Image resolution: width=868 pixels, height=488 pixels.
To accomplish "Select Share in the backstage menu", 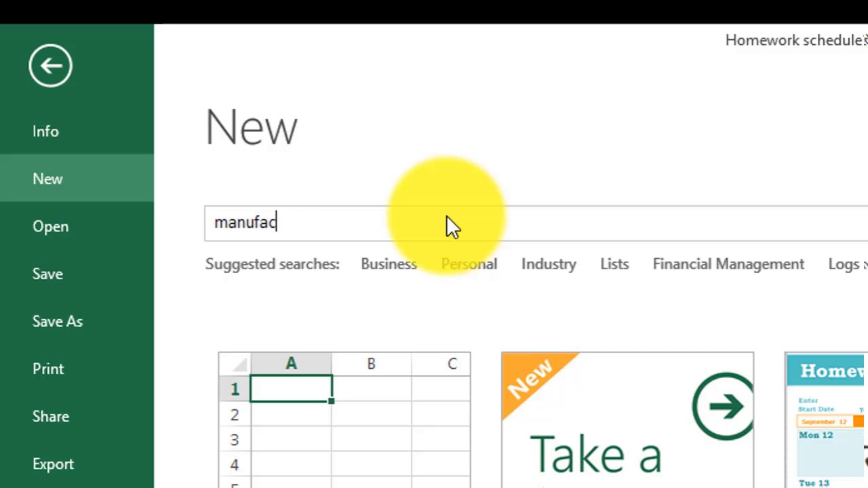I will pyautogui.click(x=51, y=416).
